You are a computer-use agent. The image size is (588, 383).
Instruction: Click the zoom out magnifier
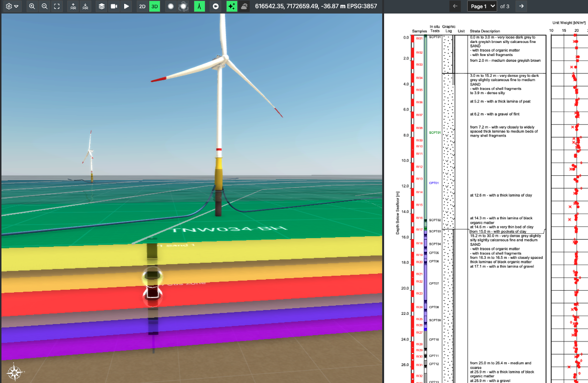tap(44, 6)
